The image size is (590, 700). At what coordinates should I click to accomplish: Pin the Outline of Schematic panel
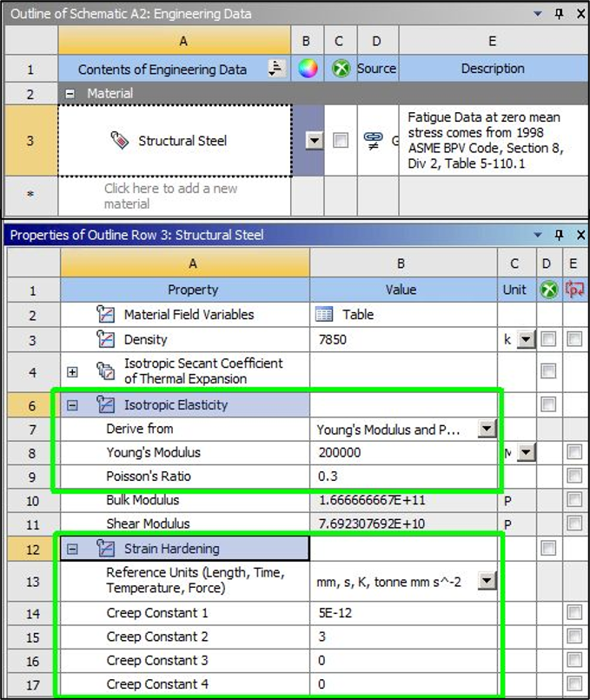[x=560, y=13]
